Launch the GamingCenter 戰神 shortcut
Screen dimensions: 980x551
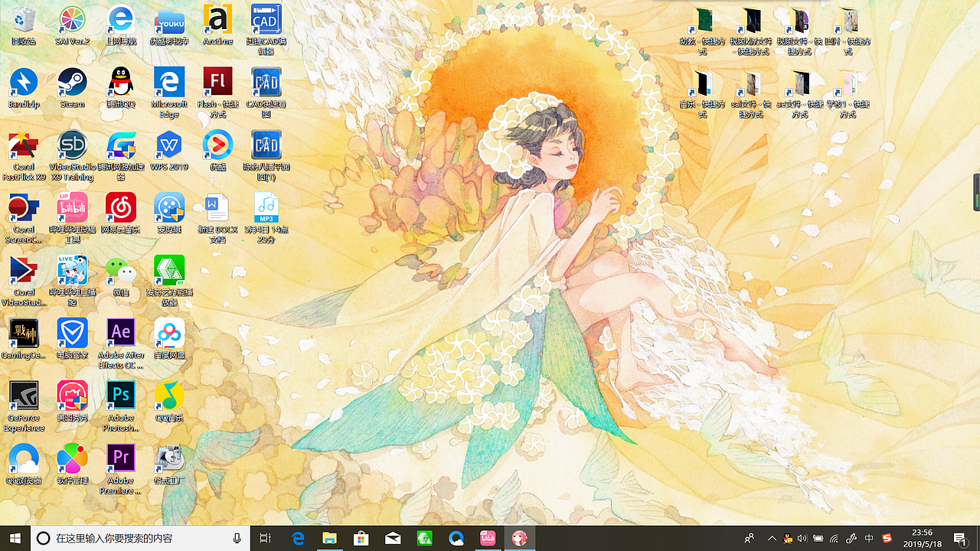[x=24, y=339]
